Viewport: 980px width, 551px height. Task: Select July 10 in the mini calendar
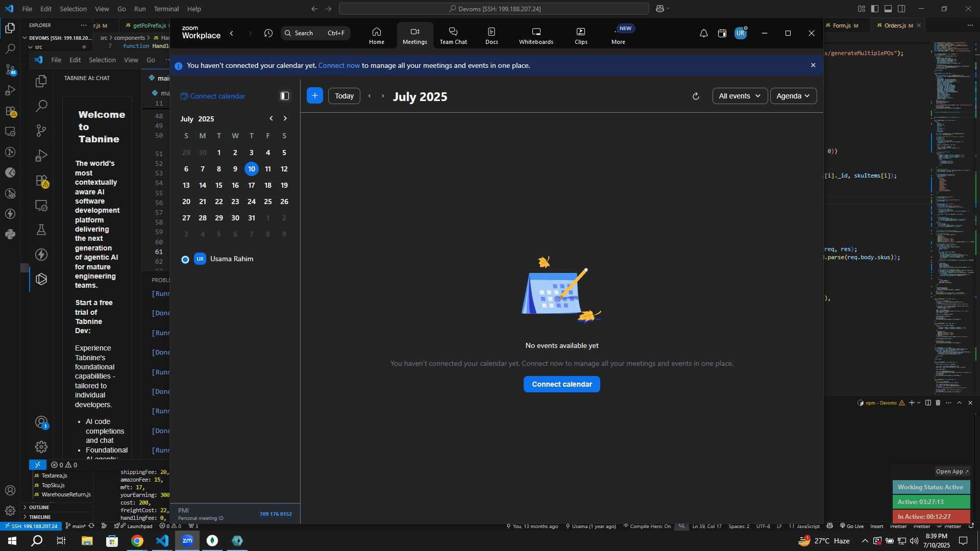click(x=252, y=169)
